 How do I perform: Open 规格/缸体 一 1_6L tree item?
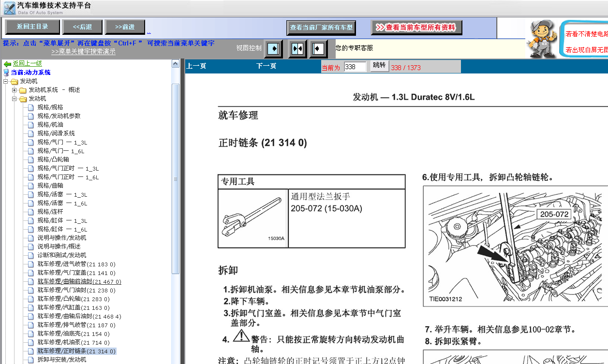pos(62,229)
